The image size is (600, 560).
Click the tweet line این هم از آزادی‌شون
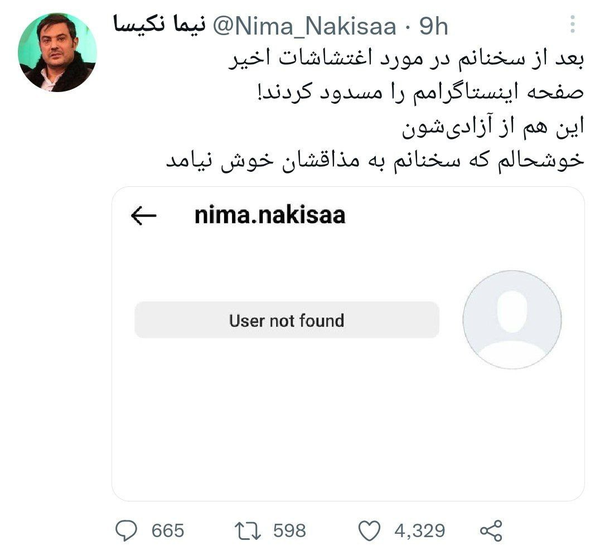490,127
